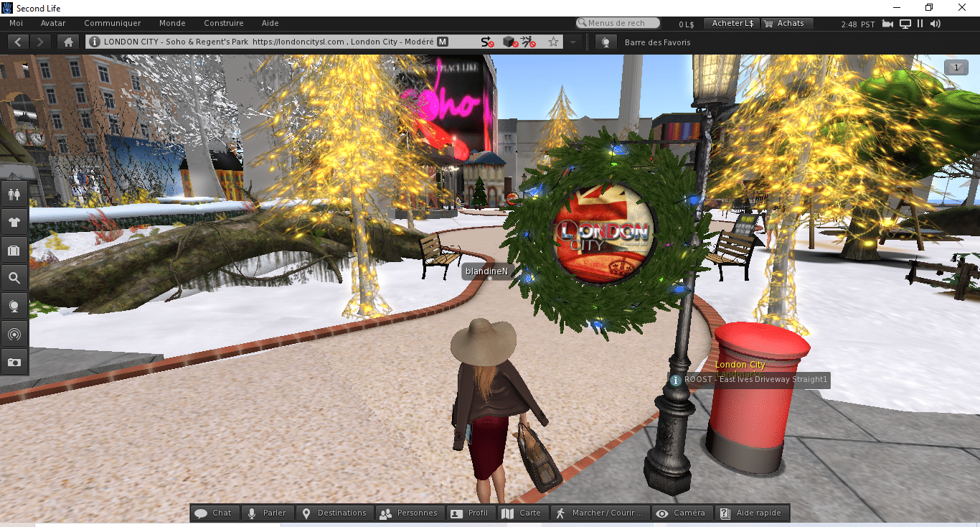This screenshot has height=527, width=980.
Task: Open Destinations from the bottom toolbar
Action: click(334, 513)
